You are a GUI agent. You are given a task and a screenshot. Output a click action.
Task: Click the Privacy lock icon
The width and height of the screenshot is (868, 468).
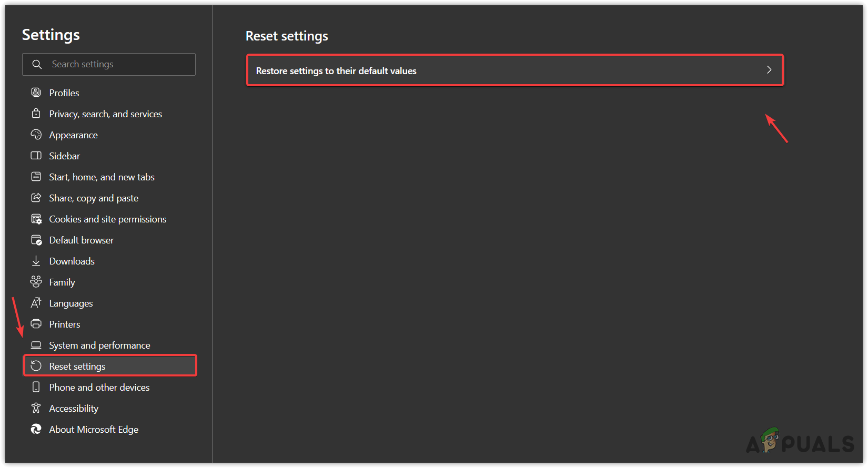pos(36,114)
